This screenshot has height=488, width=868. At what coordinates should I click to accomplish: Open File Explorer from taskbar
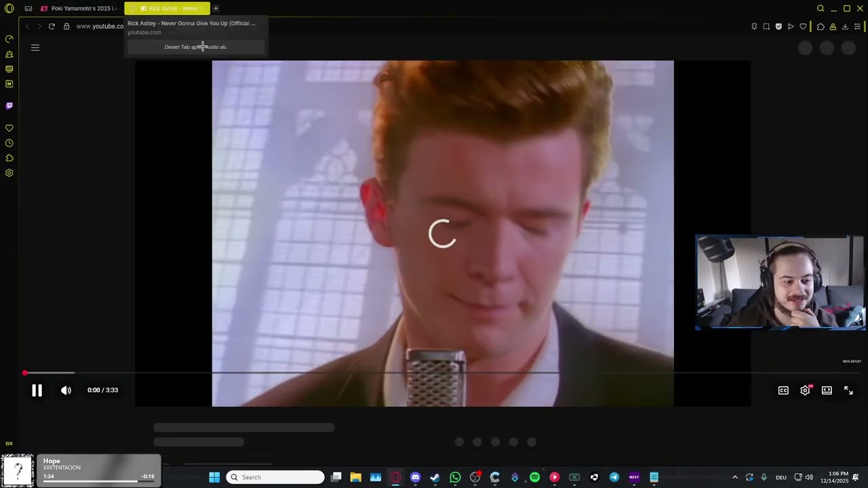tap(355, 477)
